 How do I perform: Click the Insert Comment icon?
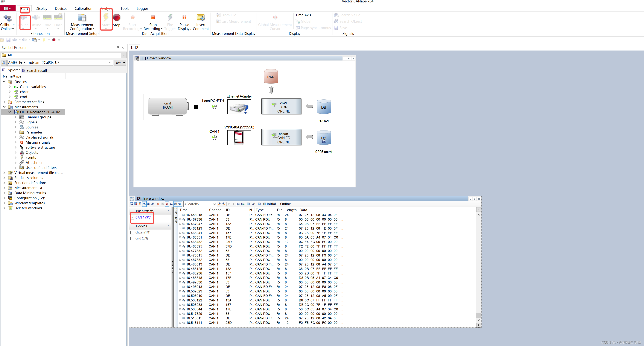click(x=200, y=18)
